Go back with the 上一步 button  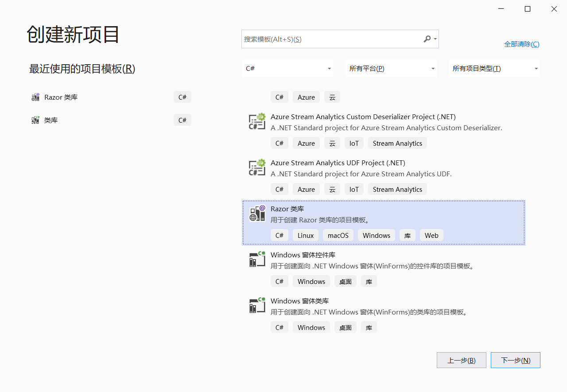coord(461,360)
